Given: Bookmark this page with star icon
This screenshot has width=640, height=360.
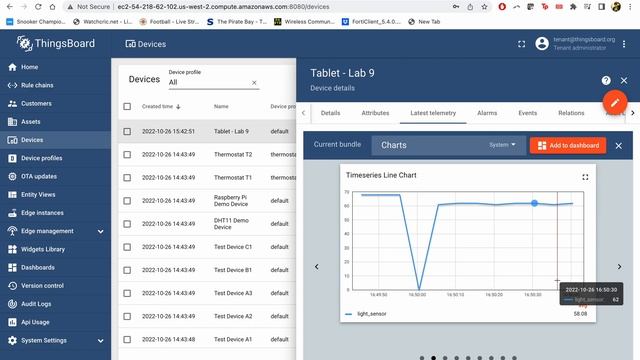Looking at the screenshot, I should 484,7.
